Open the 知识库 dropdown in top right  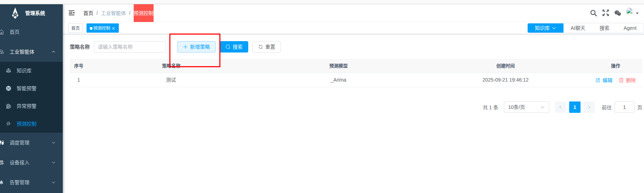[545, 28]
